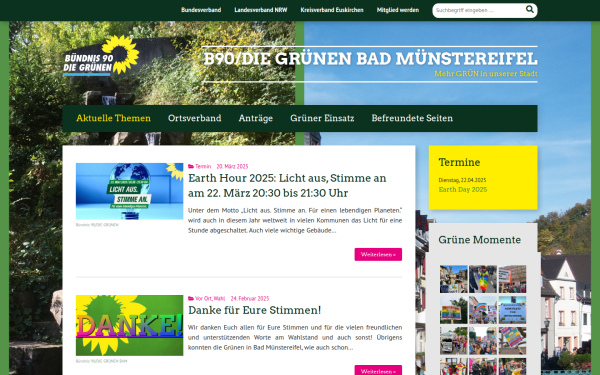Open the Mitglied werden link
Viewport: 600px width, 375px height.
(x=398, y=10)
